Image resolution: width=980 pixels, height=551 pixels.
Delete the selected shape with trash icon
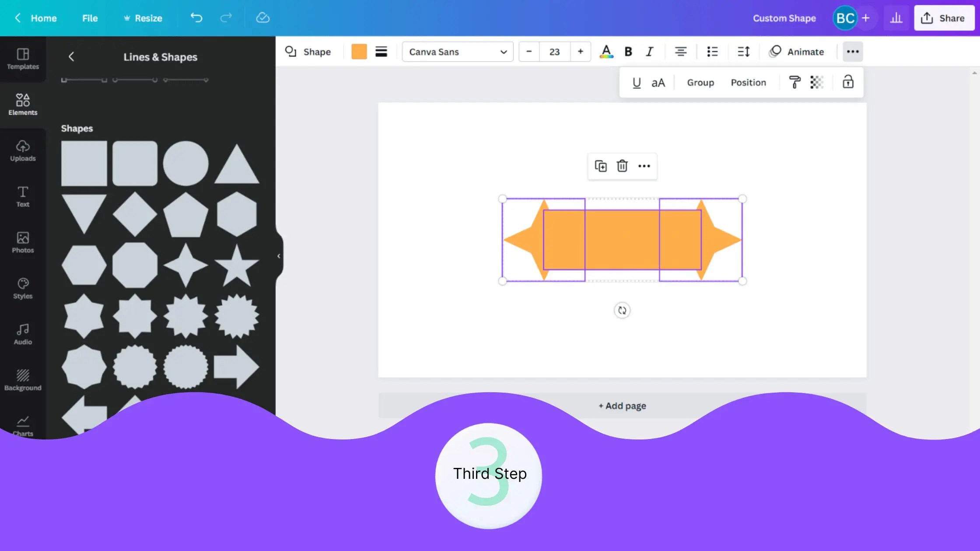point(622,166)
